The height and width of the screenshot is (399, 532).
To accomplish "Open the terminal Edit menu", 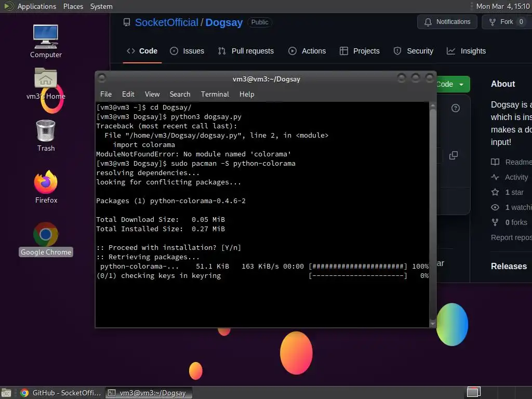I will pyautogui.click(x=128, y=95).
